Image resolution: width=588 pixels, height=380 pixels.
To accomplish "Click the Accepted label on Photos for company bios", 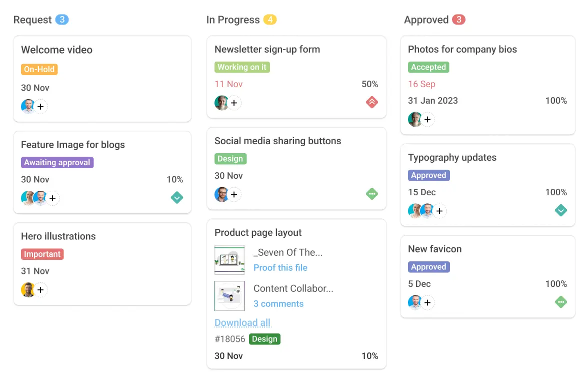I will click(x=428, y=67).
